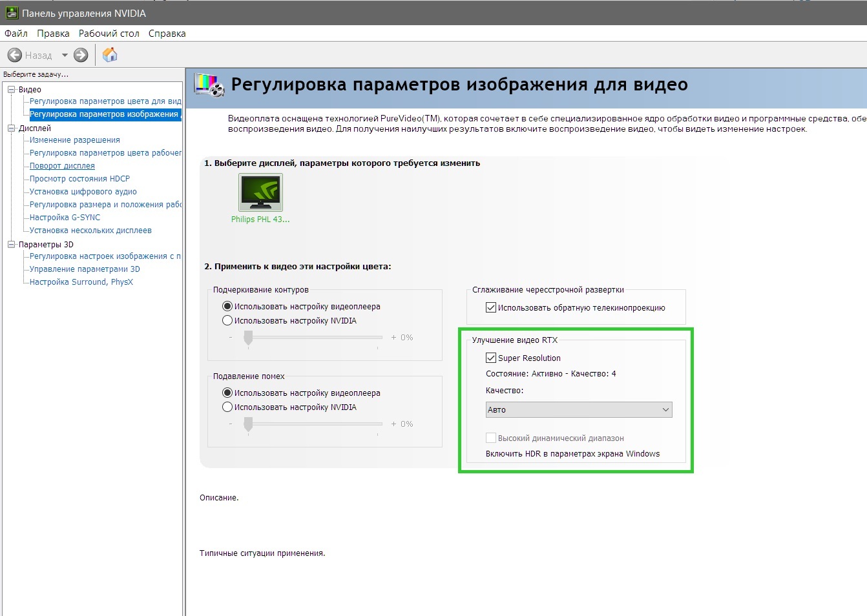
Task: Open the Качество dropdown set to Авто
Action: point(578,410)
